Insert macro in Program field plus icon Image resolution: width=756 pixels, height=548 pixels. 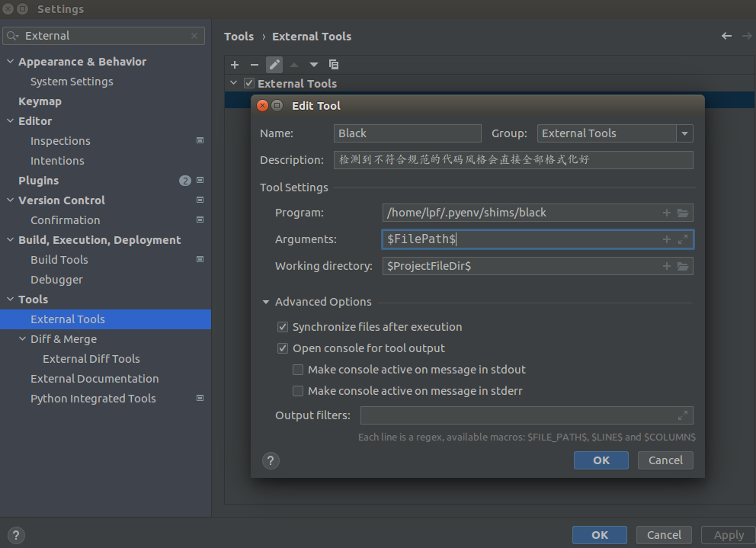[667, 213]
